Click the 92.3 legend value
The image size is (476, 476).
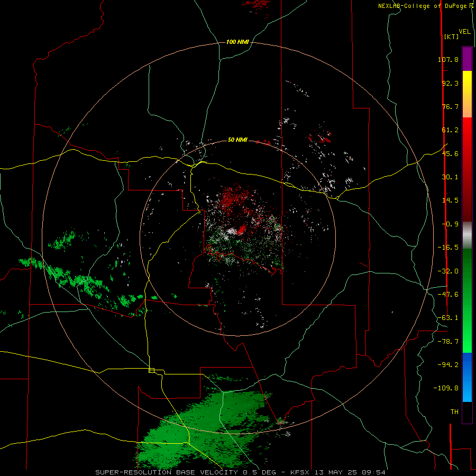tap(450, 83)
